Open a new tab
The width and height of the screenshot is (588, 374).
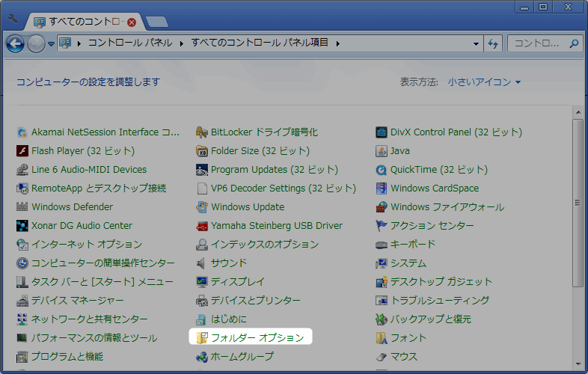[x=157, y=22]
